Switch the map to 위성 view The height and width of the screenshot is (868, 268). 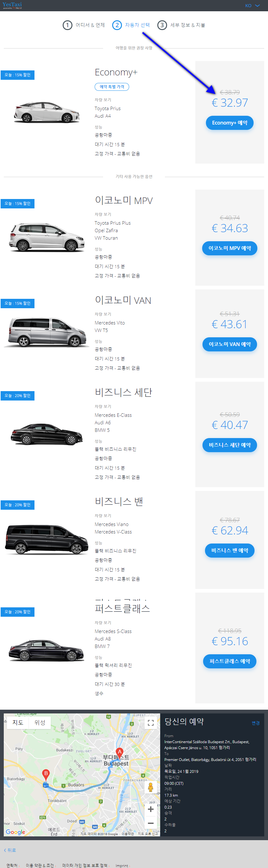tap(40, 723)
